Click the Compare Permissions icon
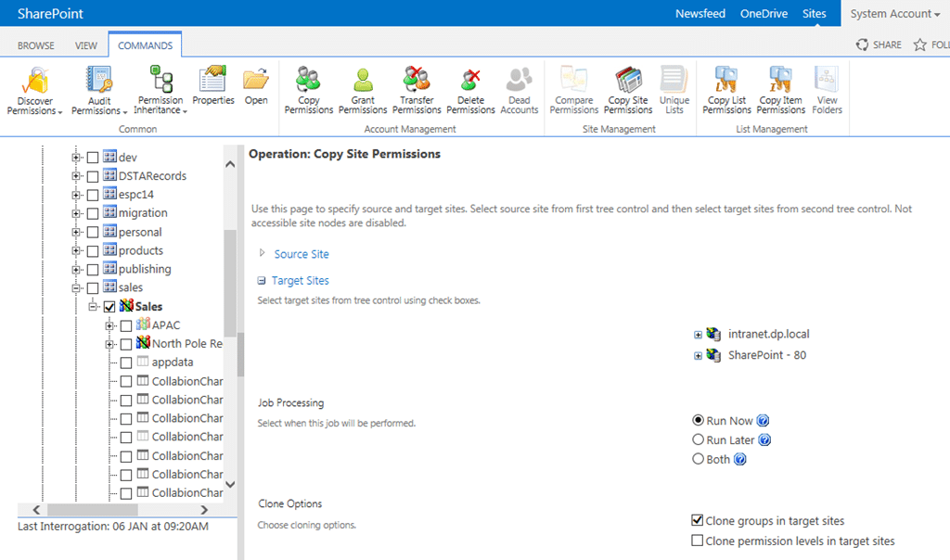The image size is (950, 560). point(573,80)
